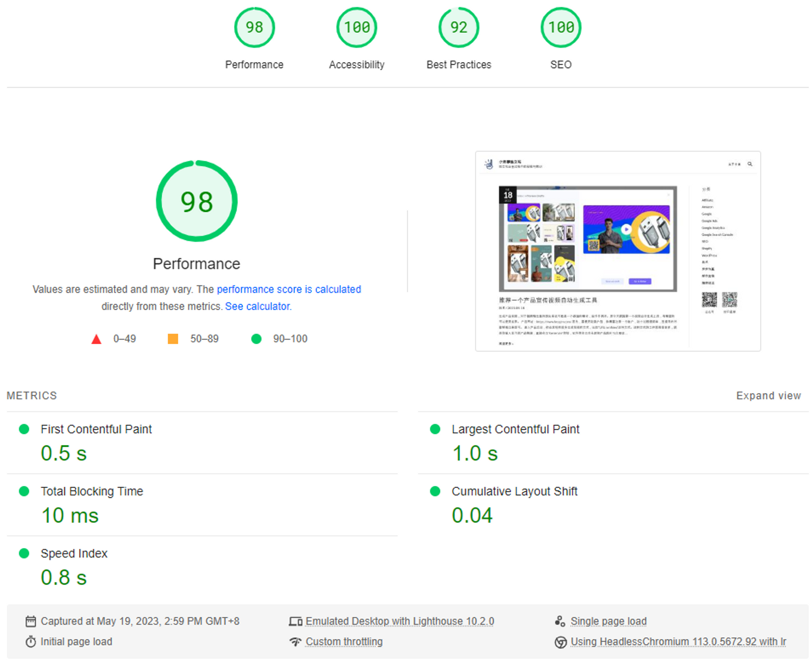Viewport: 812px width, 662px height.
Task: Click the final page screenshot thumbnail
Action: [618, 251]
